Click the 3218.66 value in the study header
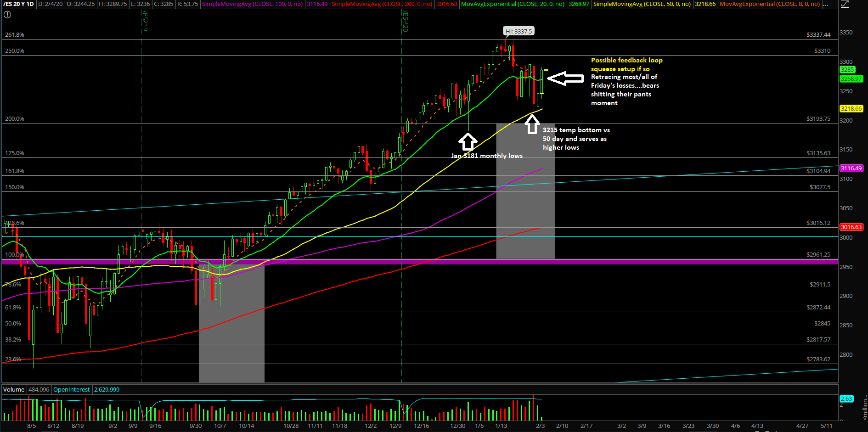 click(705, 4)
